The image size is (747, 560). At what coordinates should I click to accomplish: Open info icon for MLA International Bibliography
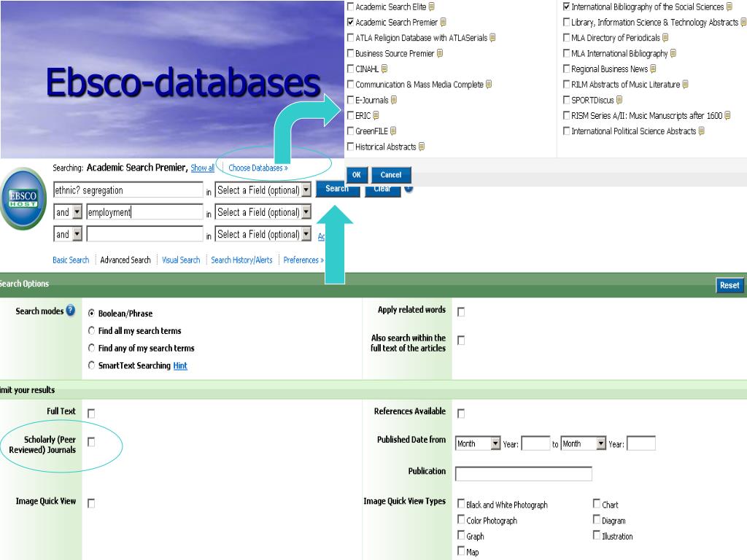[x=673, y=52]
